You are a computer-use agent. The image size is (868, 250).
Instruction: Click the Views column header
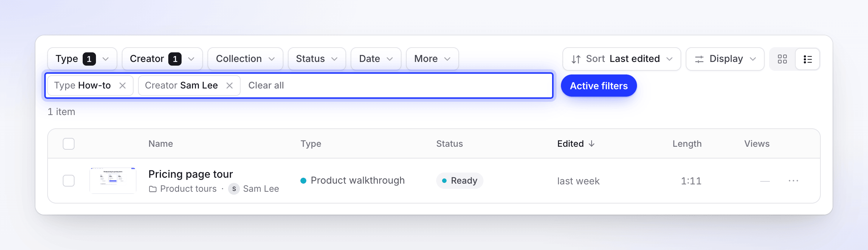[757, 144]
